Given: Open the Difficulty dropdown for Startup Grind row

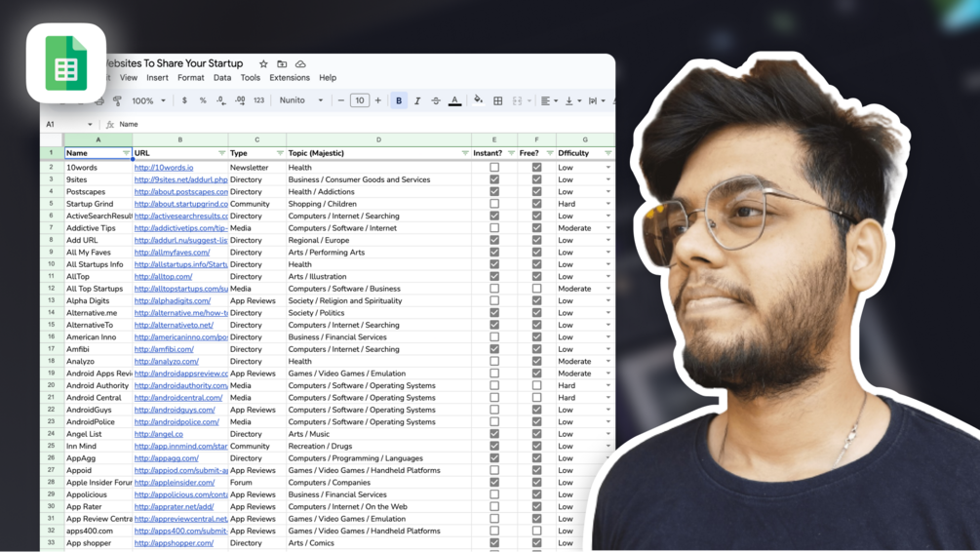Looking at the screenshot, I should pyautogui.click(x=608, y=204).
